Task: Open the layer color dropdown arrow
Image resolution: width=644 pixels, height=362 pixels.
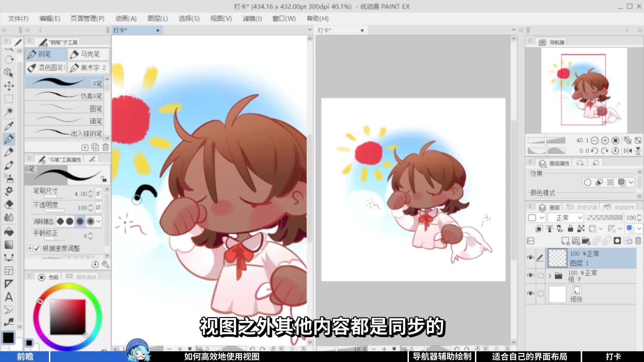Action: pos(639,229)
